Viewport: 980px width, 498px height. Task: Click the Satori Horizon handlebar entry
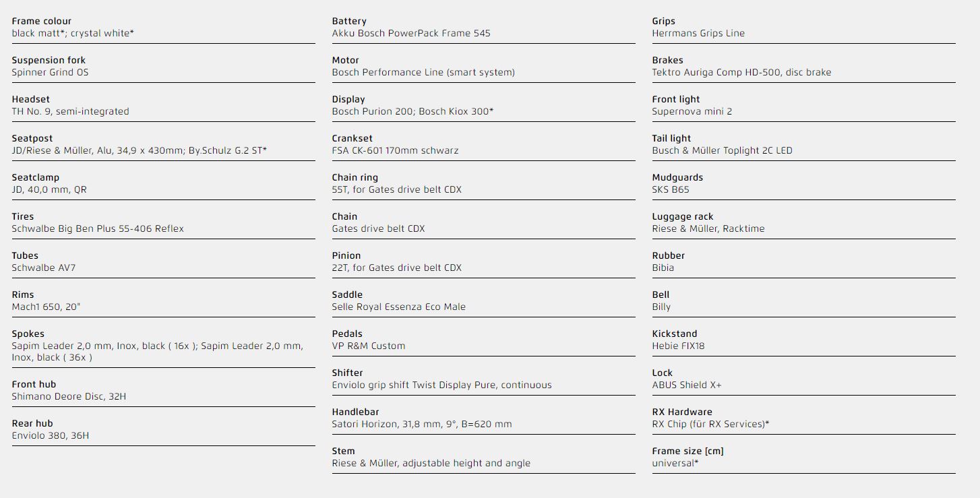422,424
